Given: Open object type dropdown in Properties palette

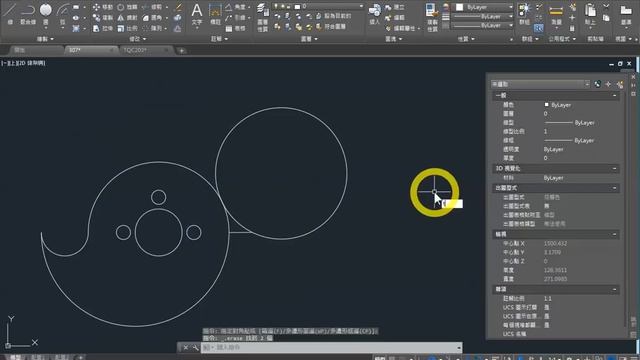Looking at the screenshot, I should 540,84.
